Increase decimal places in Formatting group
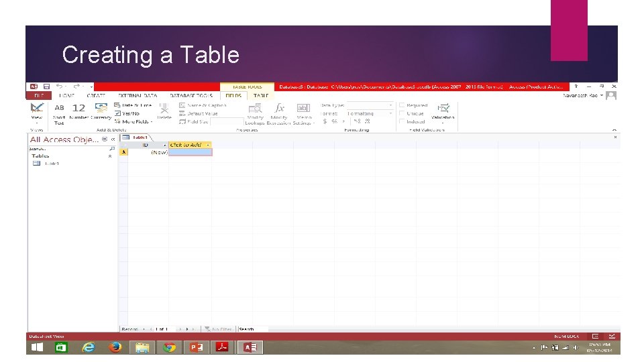The image size is (644, 362). (x=357, y=121)
